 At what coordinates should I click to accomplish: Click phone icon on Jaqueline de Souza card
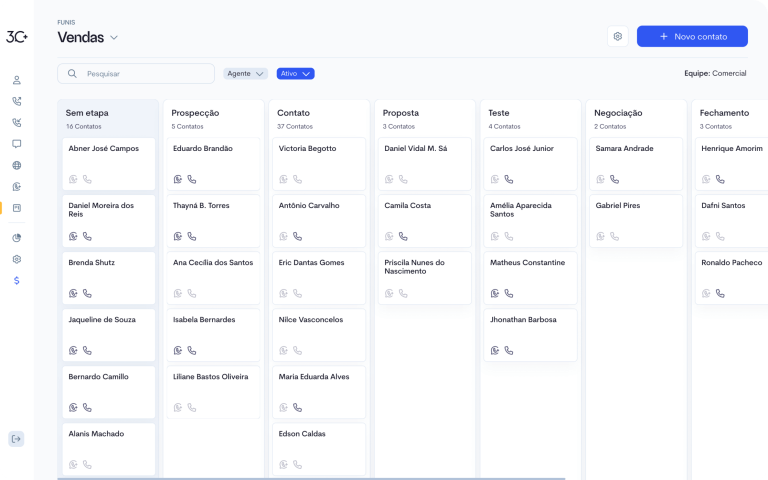pos(87,350)
